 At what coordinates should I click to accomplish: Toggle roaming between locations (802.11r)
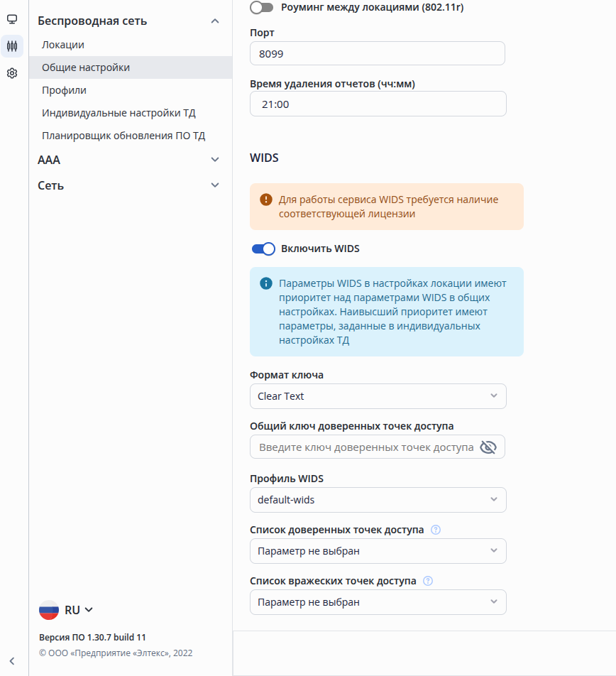(262, 8)
